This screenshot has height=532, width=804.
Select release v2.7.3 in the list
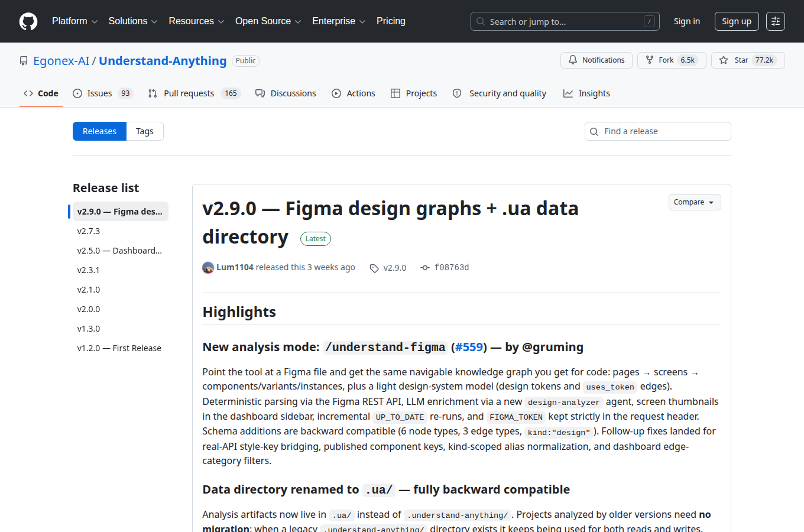pos(120,231)
